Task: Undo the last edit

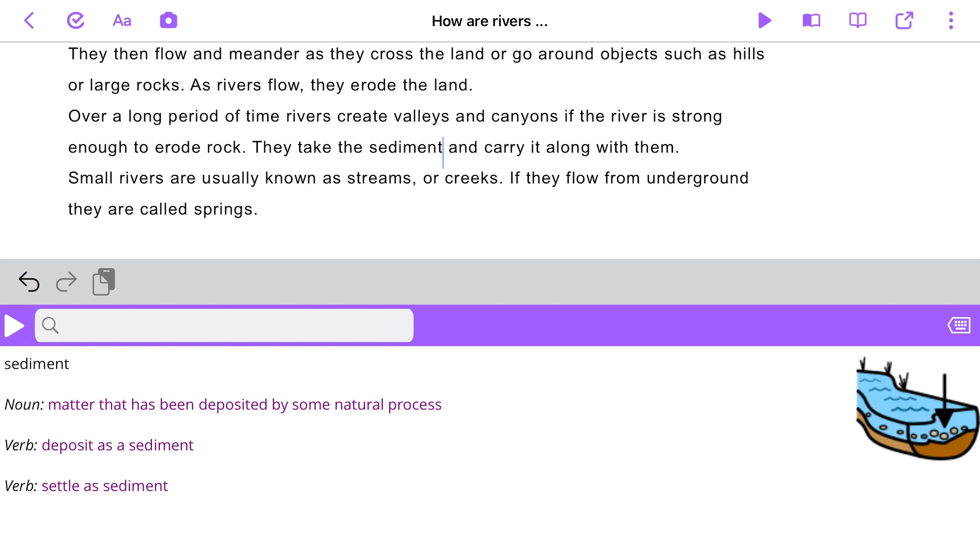Action: coord(29,282)
